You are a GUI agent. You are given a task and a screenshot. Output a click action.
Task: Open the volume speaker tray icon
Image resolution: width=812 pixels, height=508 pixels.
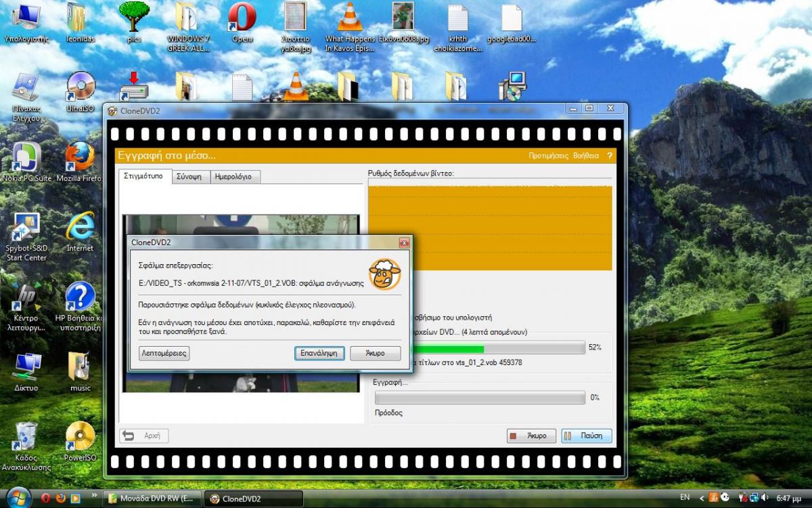(x=764, y=498)
